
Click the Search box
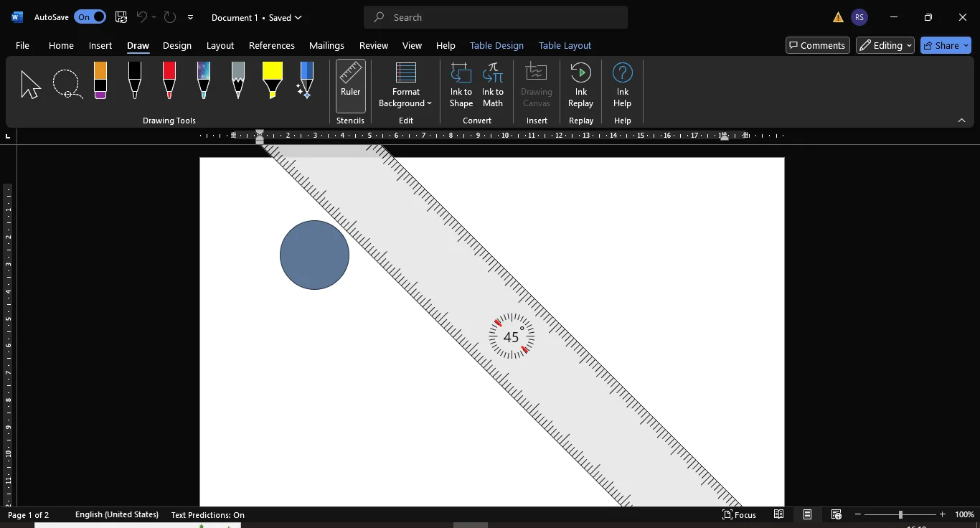496,17
